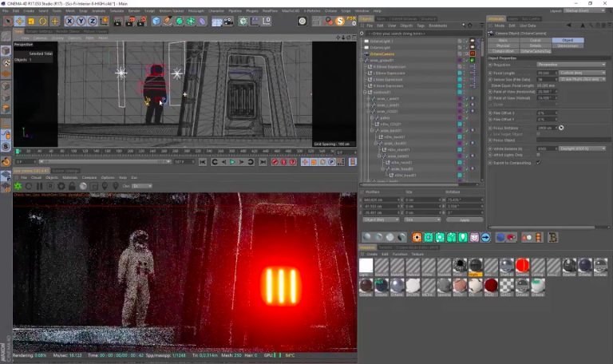Click the green Octane render gear icon
Screen dimensions: 613x364
pos(18,186)
